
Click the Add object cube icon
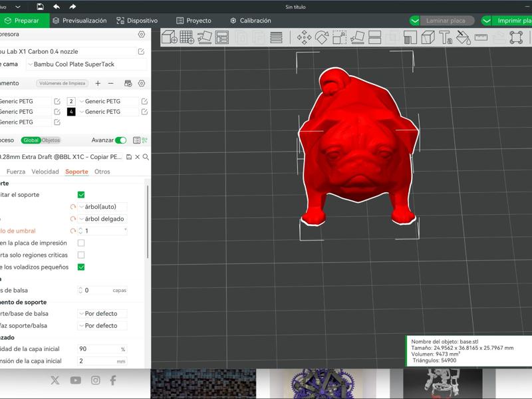[169, 38]
